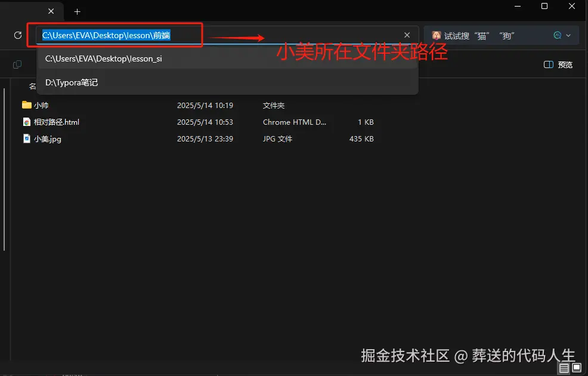
Task: Close the current Explorer tab
Action: pos(51,11)
